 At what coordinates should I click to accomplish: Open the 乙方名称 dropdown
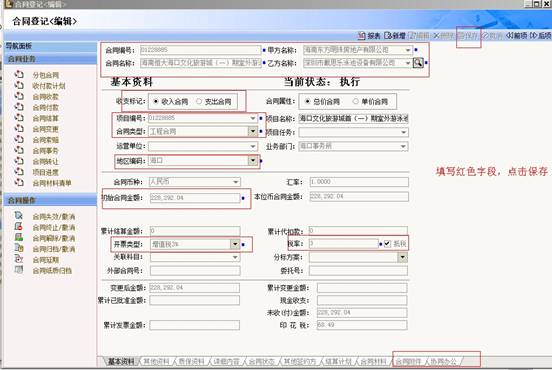click(x=408, y=63)
